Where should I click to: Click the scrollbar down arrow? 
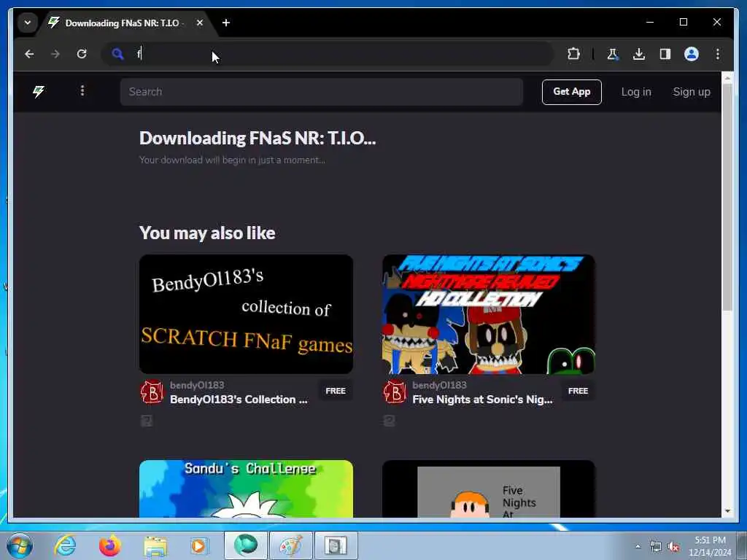(x=727, y=511)
